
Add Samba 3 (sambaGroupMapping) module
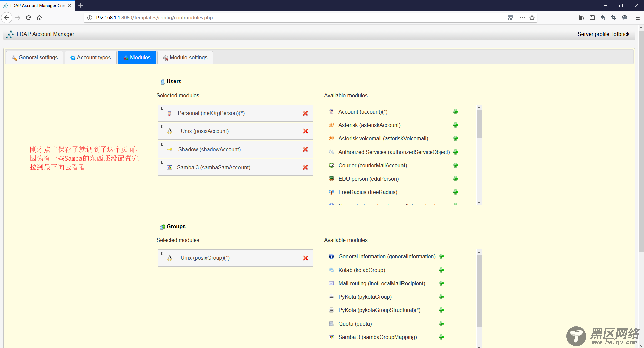[441, 337]
